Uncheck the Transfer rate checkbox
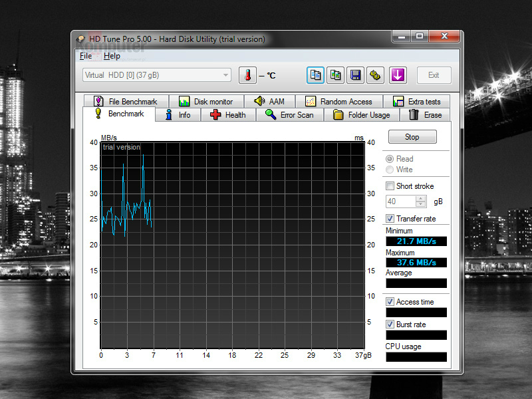The height and width of the screenshot is (399, 532). (x=390, y=219)
